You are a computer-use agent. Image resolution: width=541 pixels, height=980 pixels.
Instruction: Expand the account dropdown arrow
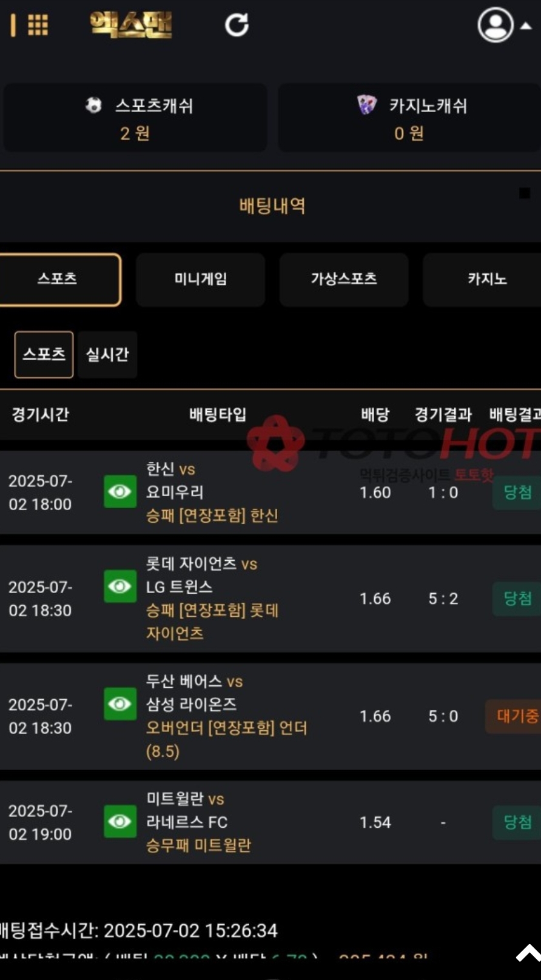pyautogui.click(x=526, y=26)
